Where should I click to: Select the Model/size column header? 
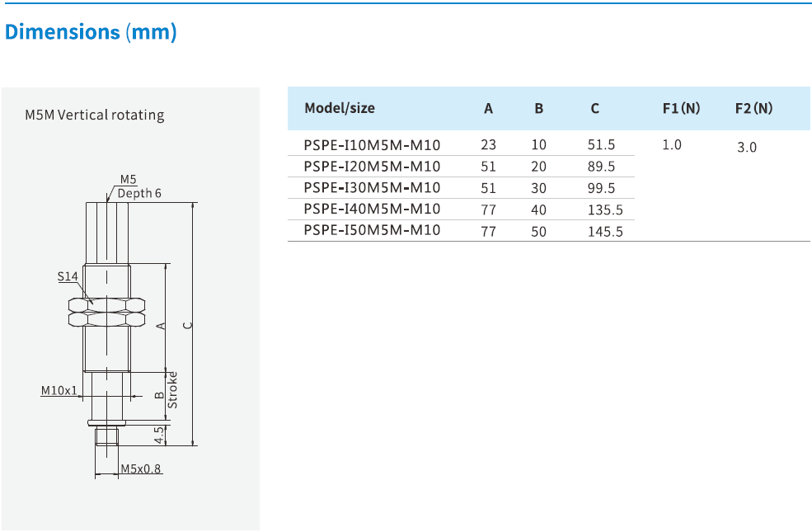coord(340,108)
